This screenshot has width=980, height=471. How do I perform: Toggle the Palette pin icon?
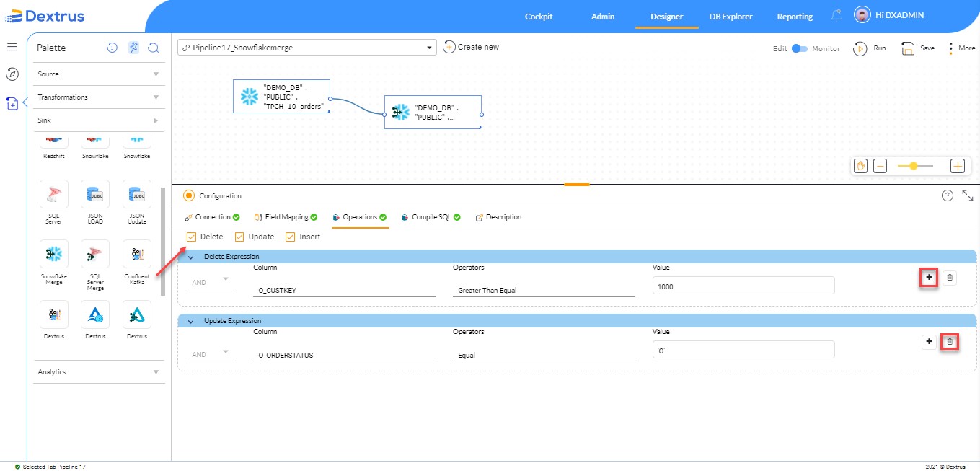(x=133, y=48)
